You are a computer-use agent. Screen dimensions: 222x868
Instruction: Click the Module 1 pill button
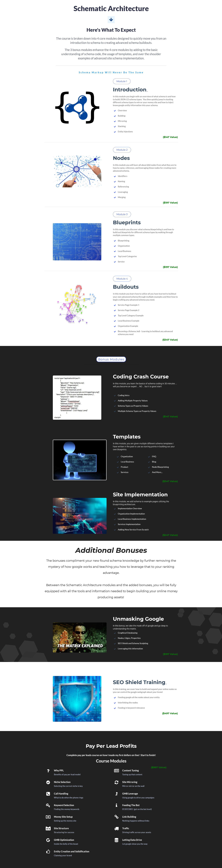click(122, 81)
